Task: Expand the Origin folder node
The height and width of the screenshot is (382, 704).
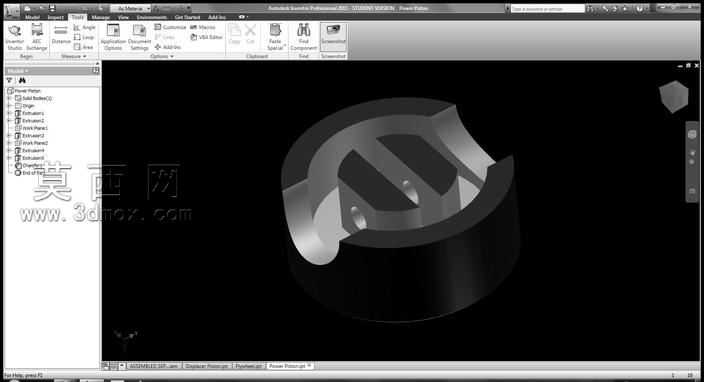Action: [9, 105]
